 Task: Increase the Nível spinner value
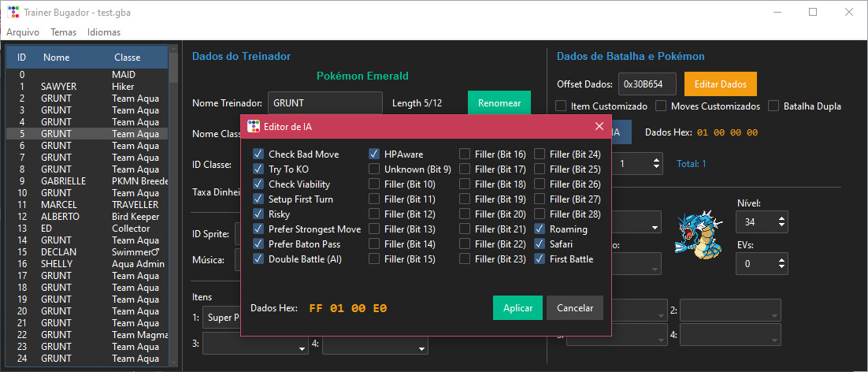tap(781, 217)
